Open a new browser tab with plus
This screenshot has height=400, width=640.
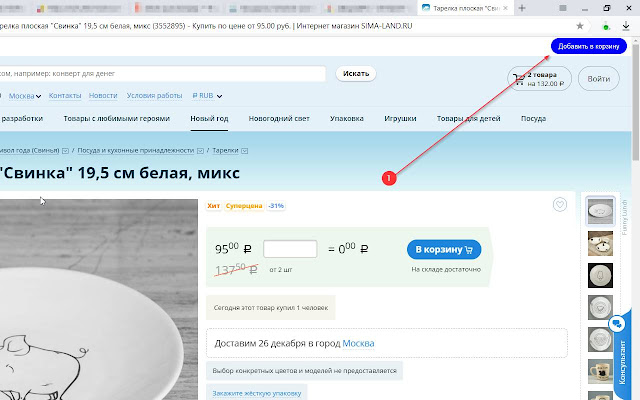[522, 8]
